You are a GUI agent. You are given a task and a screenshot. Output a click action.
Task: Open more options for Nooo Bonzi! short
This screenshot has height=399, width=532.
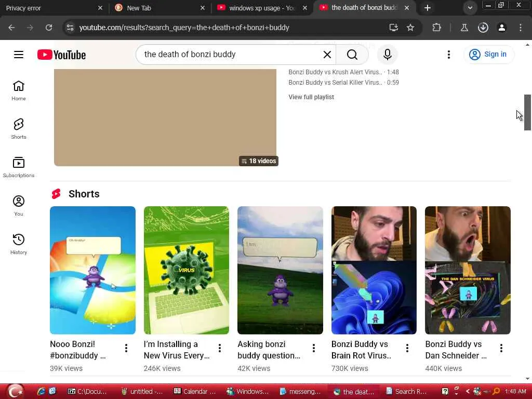click(x=126, y=348)
